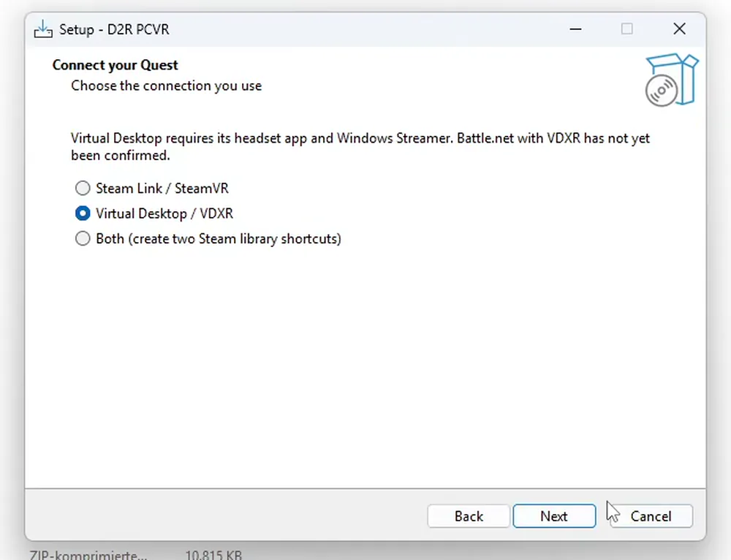This screenshot has width=731, height=560.
Task: Click 'Choose the connection you use' subtitle
Action: 167,86
